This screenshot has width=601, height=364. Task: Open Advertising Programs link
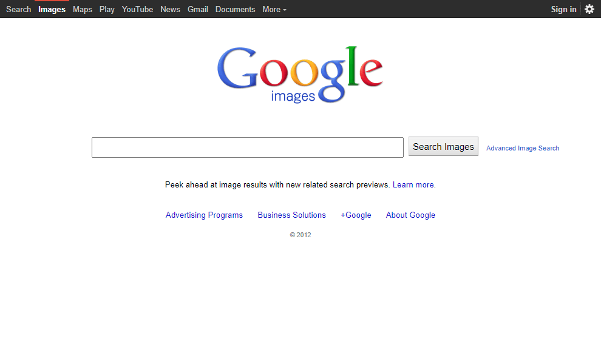[x=204, y=215]
